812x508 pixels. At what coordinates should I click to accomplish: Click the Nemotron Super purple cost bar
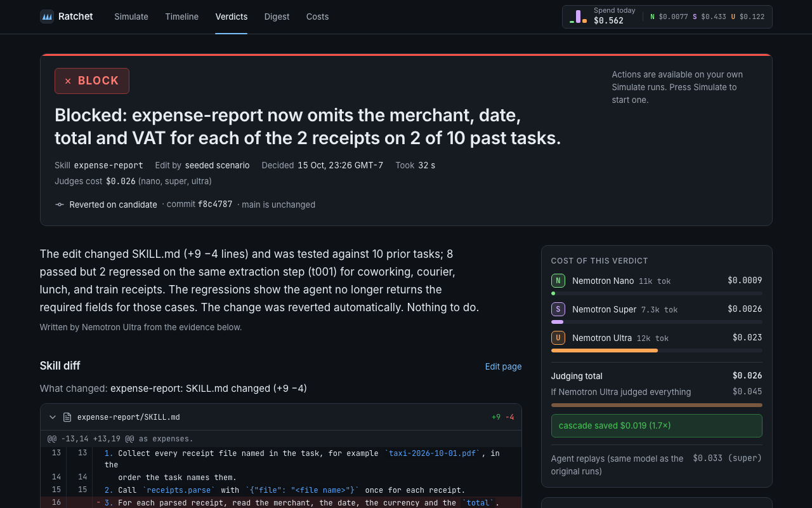557,322
